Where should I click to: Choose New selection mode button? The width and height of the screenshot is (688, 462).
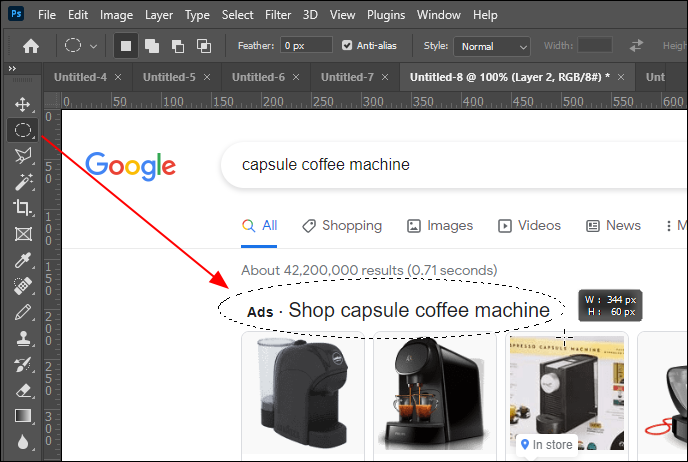[126, 46]
